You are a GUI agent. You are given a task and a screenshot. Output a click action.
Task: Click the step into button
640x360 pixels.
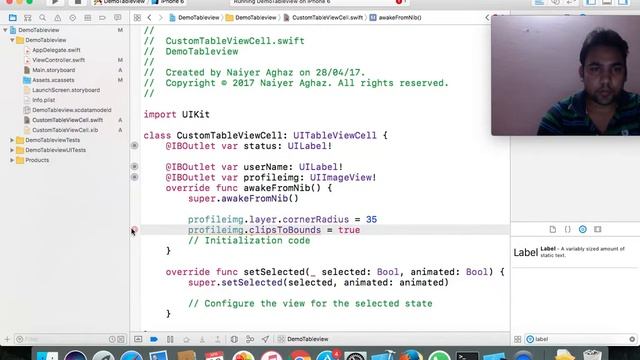(x=202, y=339)
